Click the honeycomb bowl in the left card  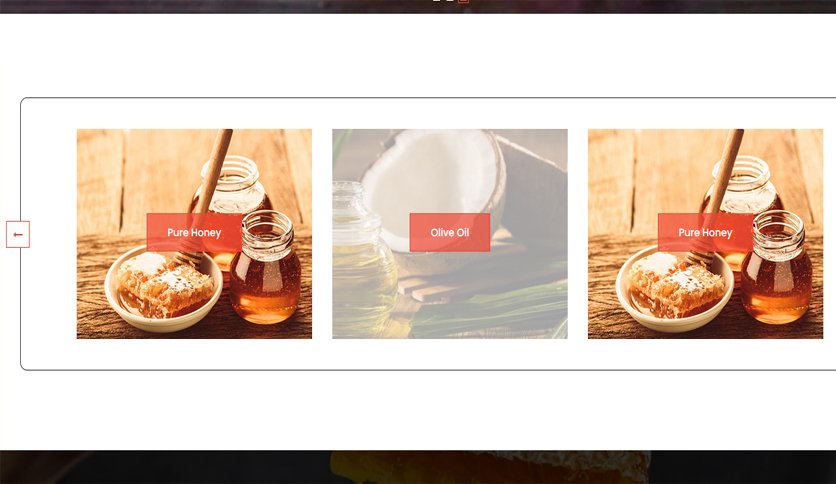164,291
